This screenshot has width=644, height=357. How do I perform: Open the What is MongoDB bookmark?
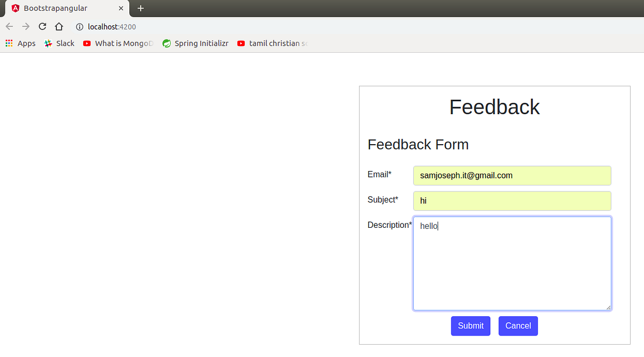pos(118,43)
